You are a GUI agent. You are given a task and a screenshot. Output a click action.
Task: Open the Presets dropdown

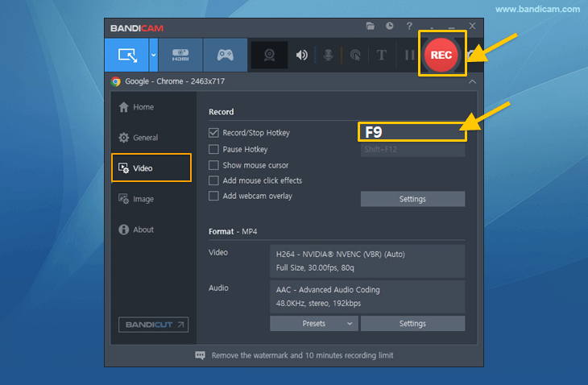(x=314, y=324)
